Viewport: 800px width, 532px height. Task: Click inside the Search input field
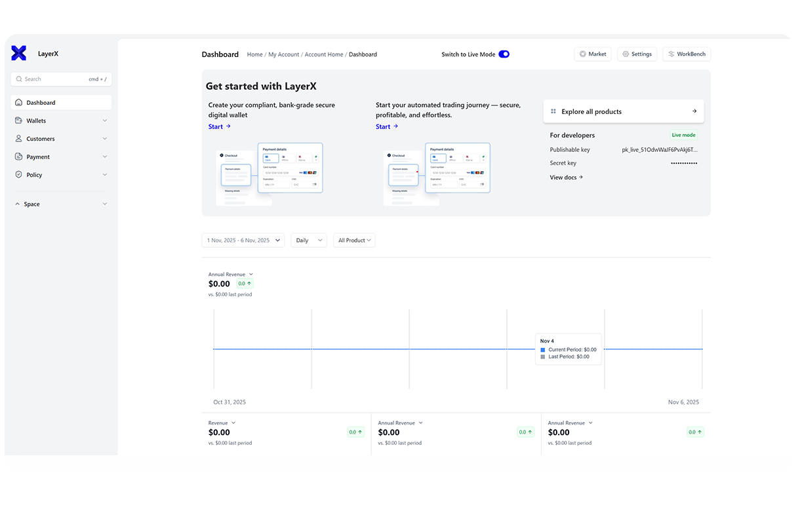click(x=56, y=79)
